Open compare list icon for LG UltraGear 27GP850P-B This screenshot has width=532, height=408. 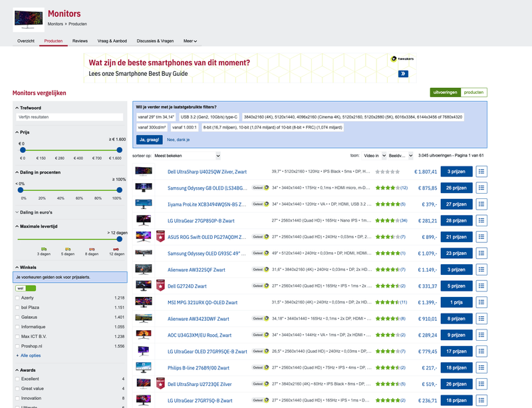[481, 220]
